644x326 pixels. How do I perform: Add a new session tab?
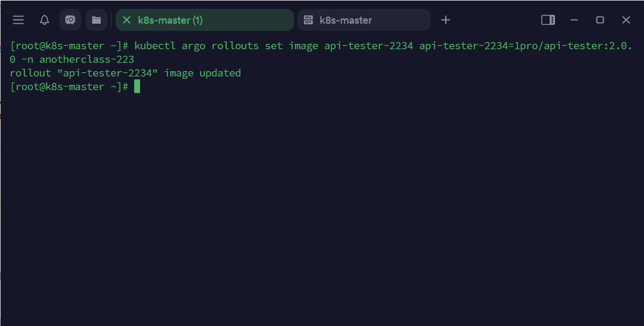click(446, 20)
